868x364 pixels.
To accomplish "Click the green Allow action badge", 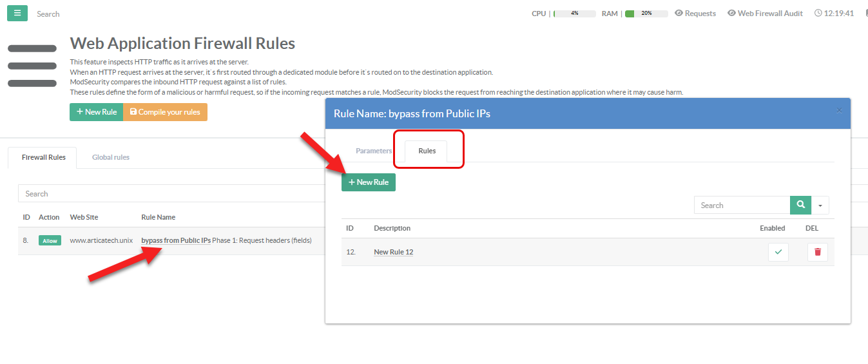I will point(50,241).
